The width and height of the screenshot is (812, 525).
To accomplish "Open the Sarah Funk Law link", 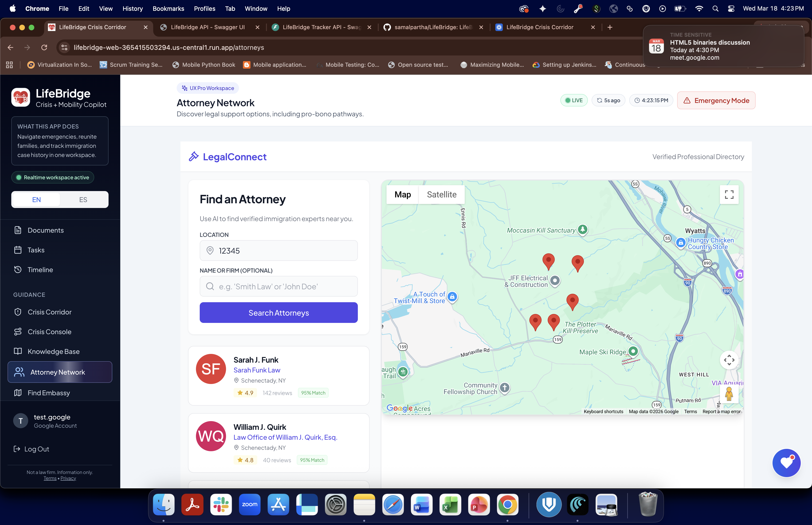I will click(257, 370).
